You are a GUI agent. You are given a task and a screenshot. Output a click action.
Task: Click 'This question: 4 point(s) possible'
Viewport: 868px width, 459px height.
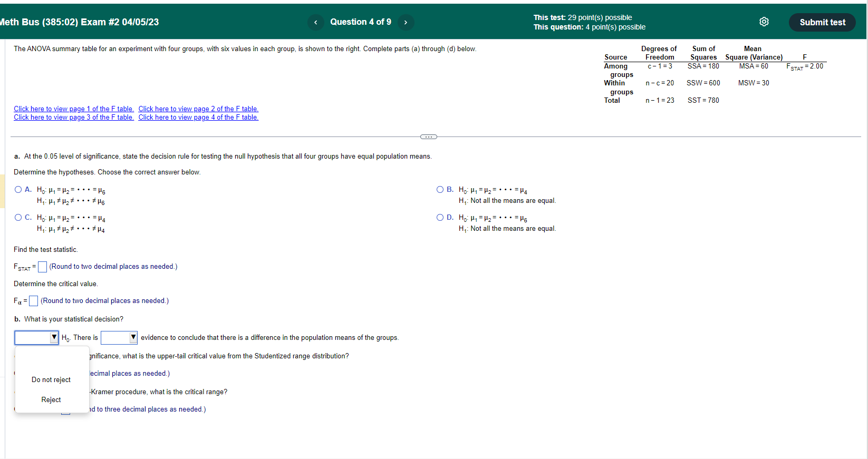pos(590,27)
